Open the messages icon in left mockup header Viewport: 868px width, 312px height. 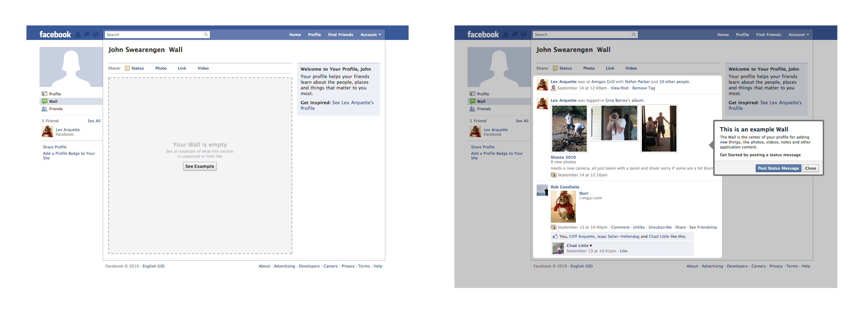[x=86, y=34]
